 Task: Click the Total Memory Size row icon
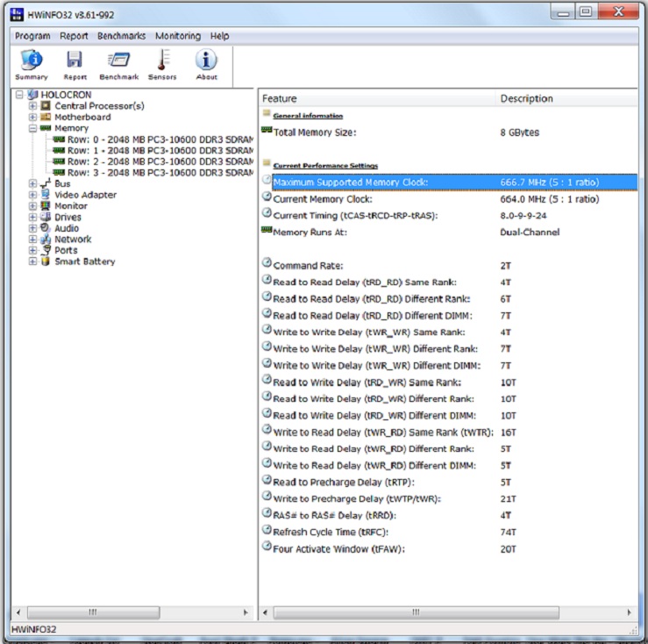pyautogui.click(x=267, y=130)
